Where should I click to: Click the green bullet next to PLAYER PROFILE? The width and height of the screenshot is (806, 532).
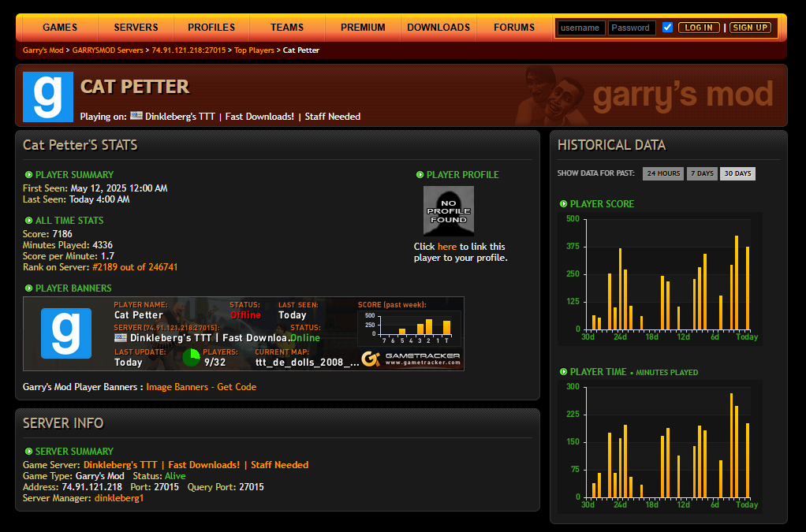pyautogui.click(x=420, y=175)
